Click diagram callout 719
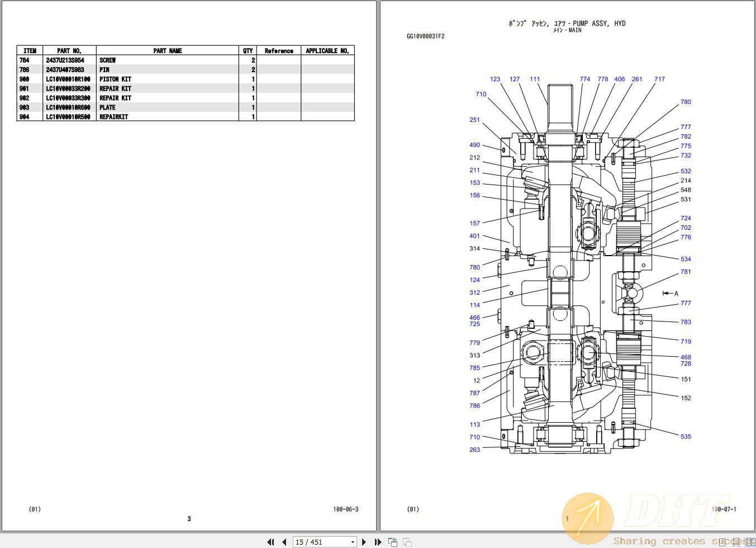This screenshot has width=756, height=548. coord(686,342)
